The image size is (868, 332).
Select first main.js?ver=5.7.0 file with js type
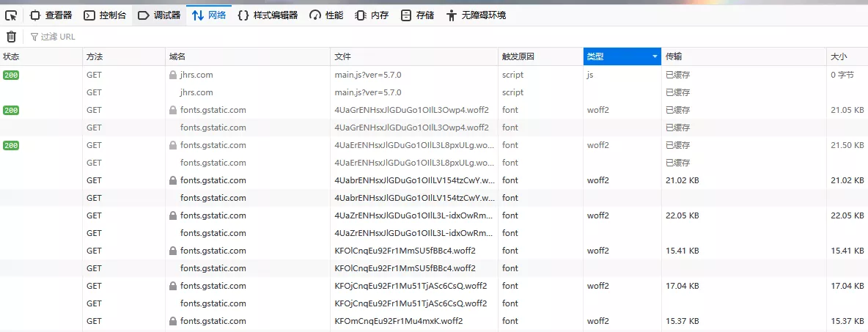coord(368,75)
